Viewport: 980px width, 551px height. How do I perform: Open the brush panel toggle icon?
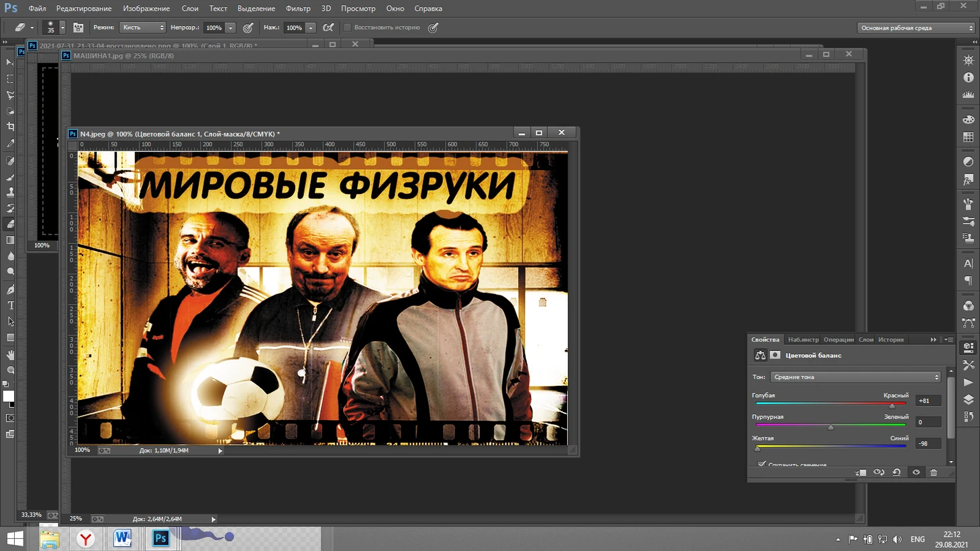(79, 28)
